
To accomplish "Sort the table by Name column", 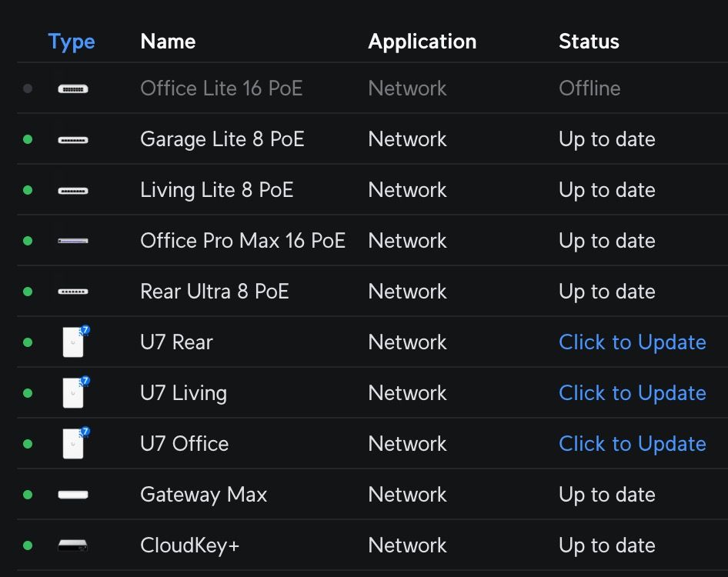I will [168, 42].
